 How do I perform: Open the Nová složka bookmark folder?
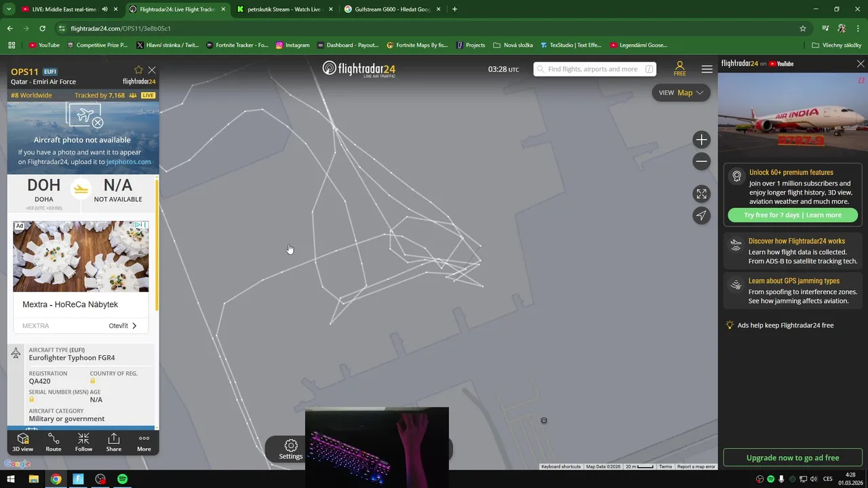click(513, 45)
